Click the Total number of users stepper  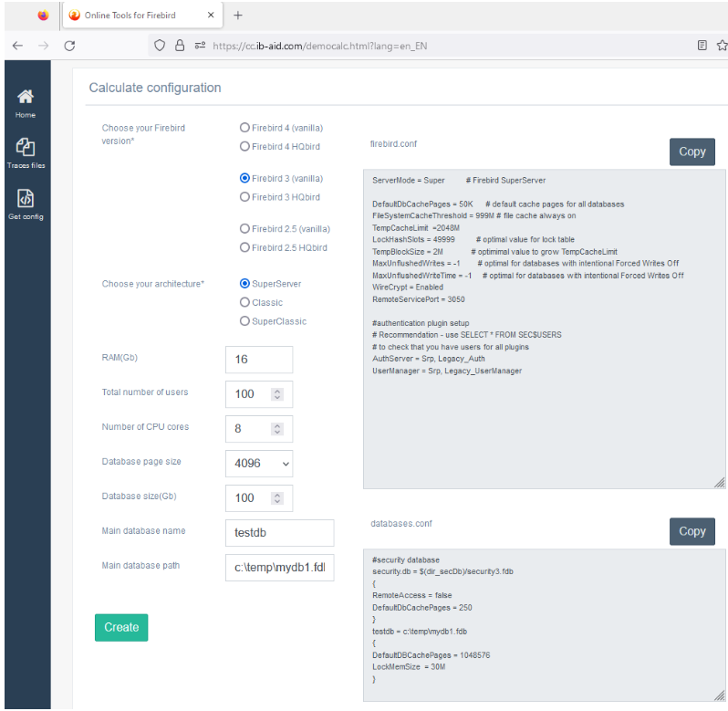pyautogui.click(x=277, y=394)
